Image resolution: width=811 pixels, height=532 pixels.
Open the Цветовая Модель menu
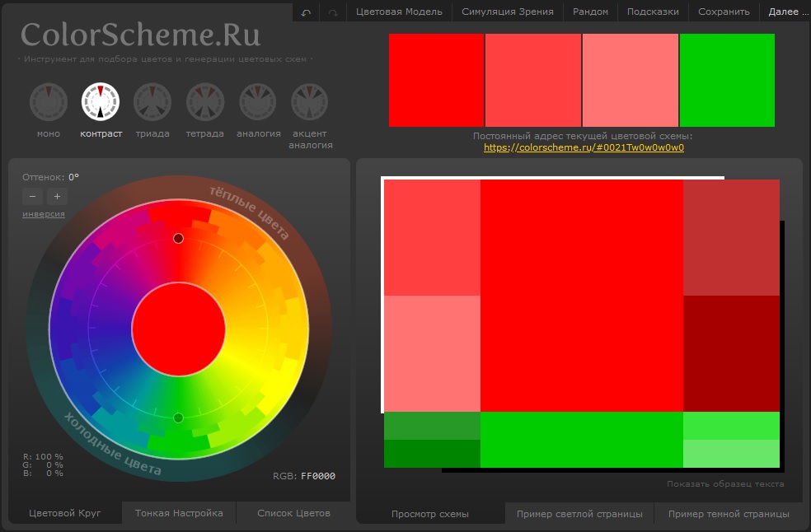tap(399, 12)
